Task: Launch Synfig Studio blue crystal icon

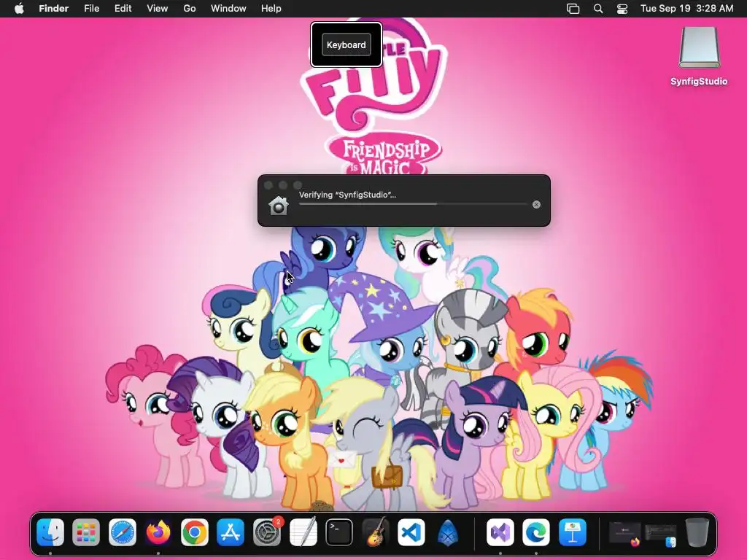Action: tap(447, 532)
